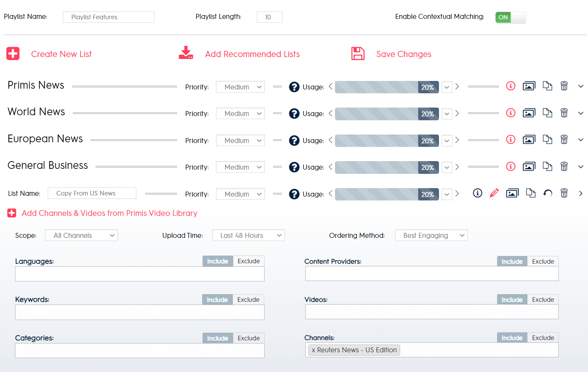Click the Save Changes floppy disk icon
The width and height of the screenshot is (588, 372).
[358, 54]
